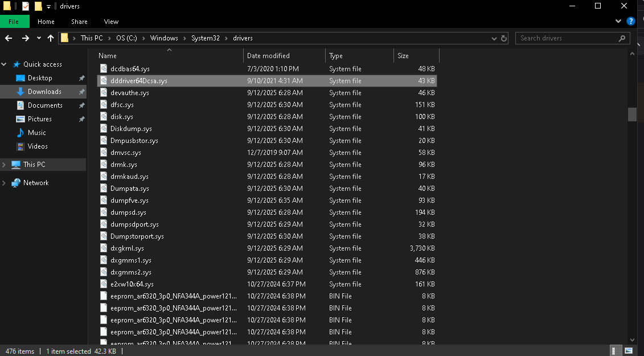Open the File menu
This screenshot has height=356, width=644.
pyautogui.click(x=14, y=22)
